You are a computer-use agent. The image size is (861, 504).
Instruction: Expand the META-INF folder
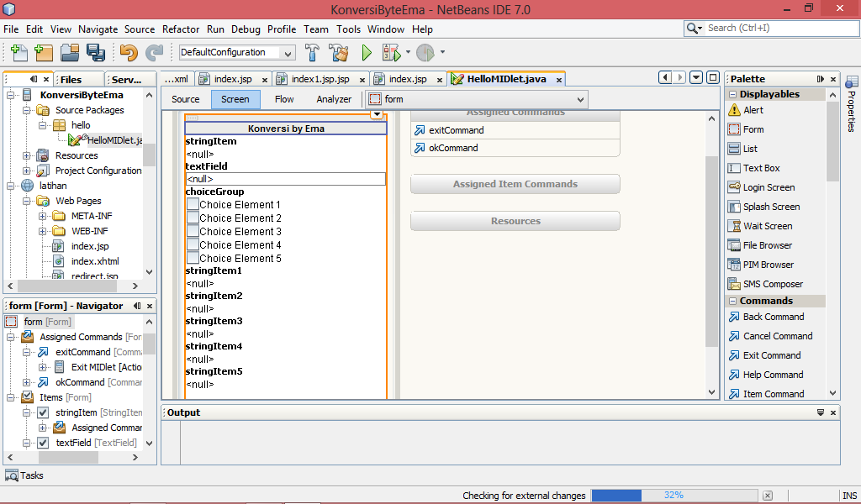coord(42,216)
